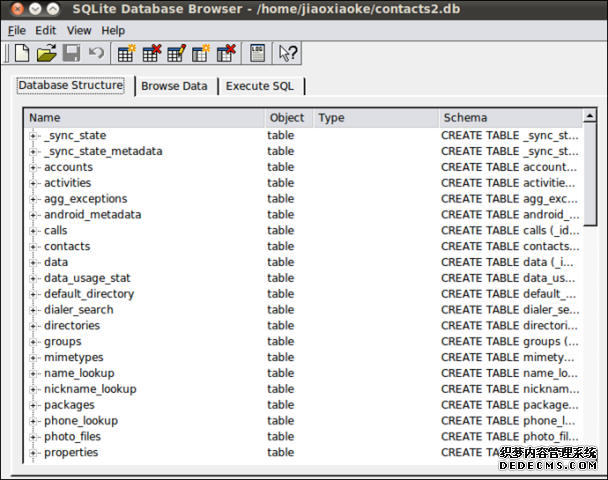Click the Save Changes floppy disk icon
Image resolution: width=608 pixels, height=480 pixels.
(71, 53)
